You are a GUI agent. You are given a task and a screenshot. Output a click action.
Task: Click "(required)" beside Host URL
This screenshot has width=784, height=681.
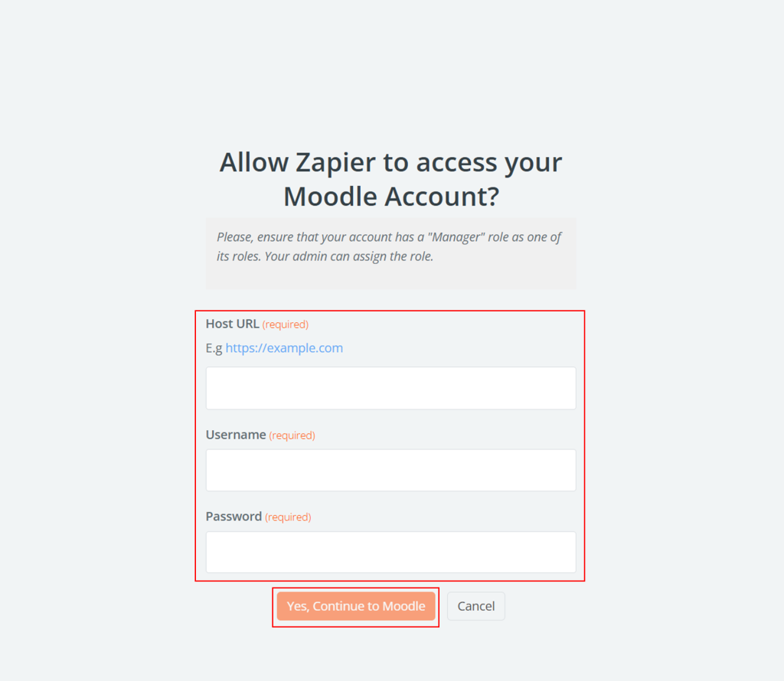click(x=286, y=324)
